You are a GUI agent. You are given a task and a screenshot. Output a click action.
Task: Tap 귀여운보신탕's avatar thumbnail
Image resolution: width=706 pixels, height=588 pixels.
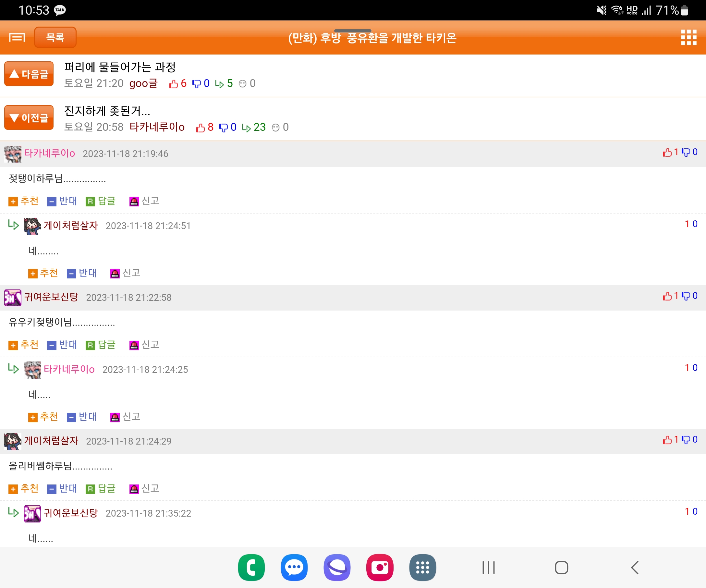(13, 298)
